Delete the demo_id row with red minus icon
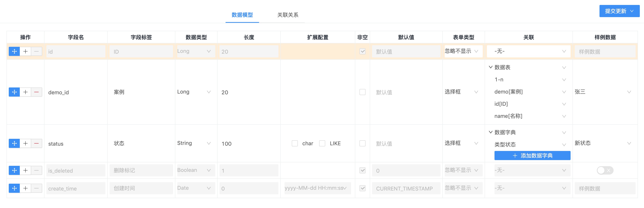The height and width of the screenshot is (208, 644). pyautogui.click(x=37, y=92)
